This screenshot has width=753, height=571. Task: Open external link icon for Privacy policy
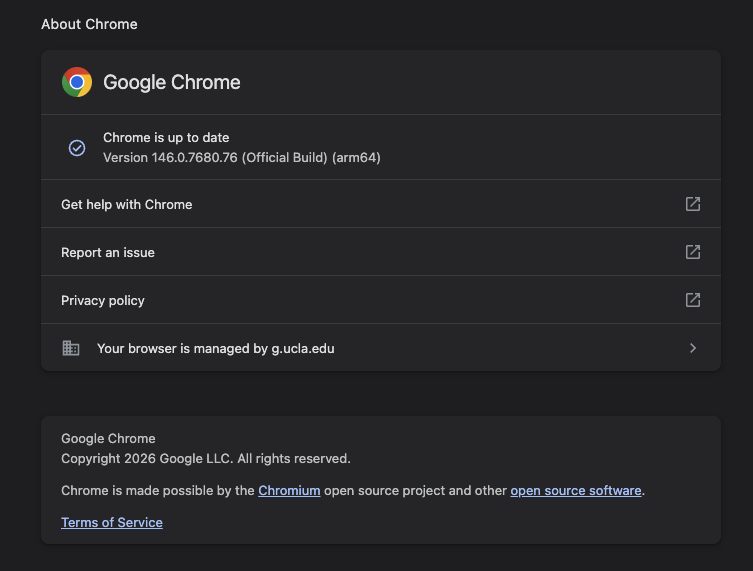tap(692, 300)
